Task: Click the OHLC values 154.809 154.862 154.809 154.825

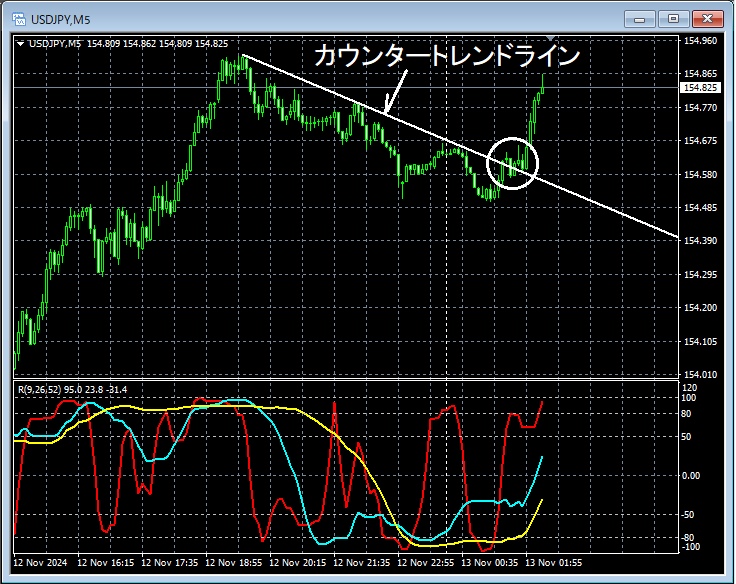Action: [x=157, y=44]
